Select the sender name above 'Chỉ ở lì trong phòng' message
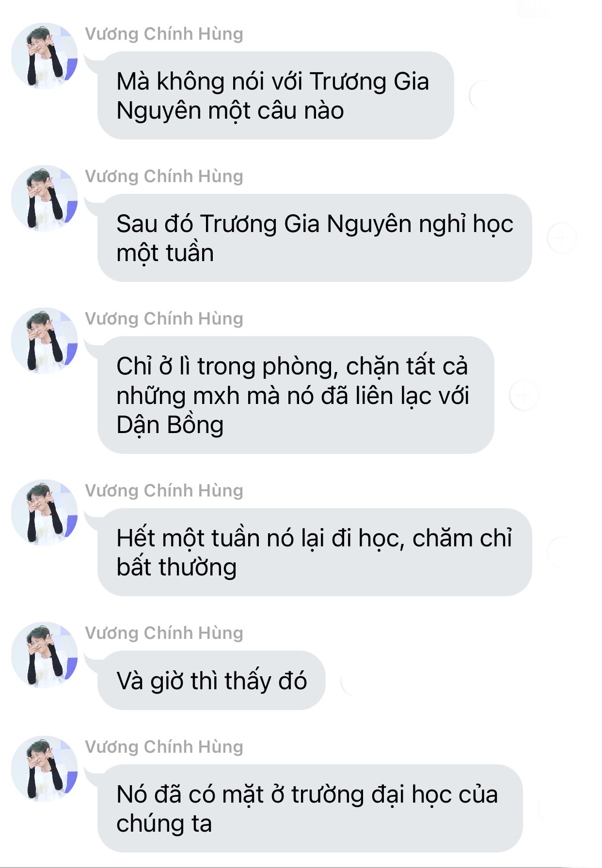The height and width of the screenshot is (868, 602). click(x=164, y=319)
